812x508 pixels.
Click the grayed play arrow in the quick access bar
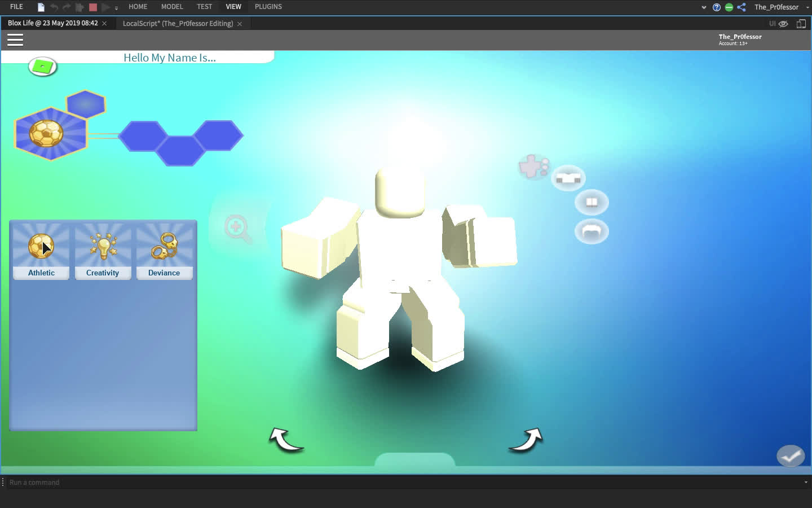(x=105, y=7)
